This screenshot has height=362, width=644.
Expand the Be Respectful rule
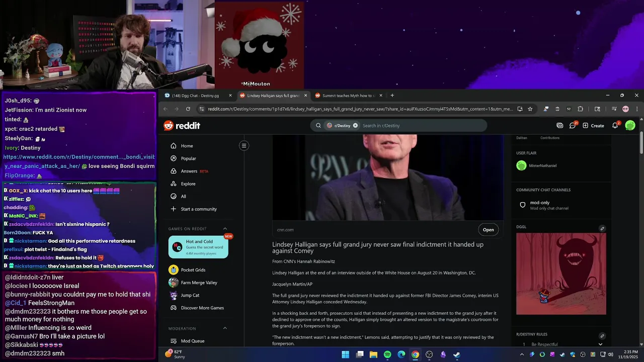tap(600, 344)
